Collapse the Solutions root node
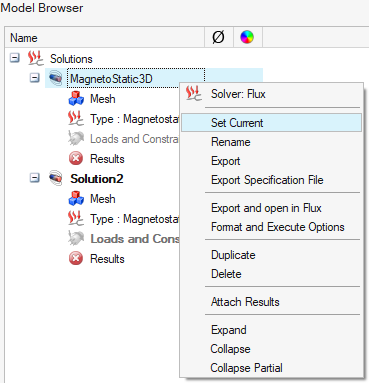Screen dimensions: 369x383 [14, 58]
